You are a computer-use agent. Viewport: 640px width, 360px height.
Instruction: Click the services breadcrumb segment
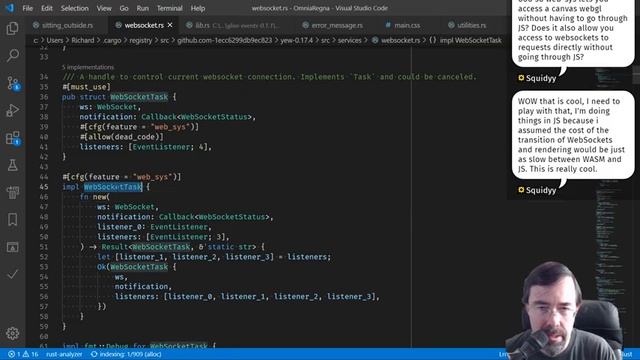(x=349, y=40)
